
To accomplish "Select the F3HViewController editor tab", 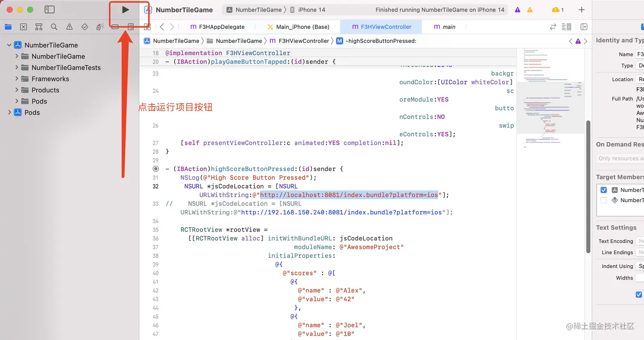I will pyautogui.click(x=381, y=27).
